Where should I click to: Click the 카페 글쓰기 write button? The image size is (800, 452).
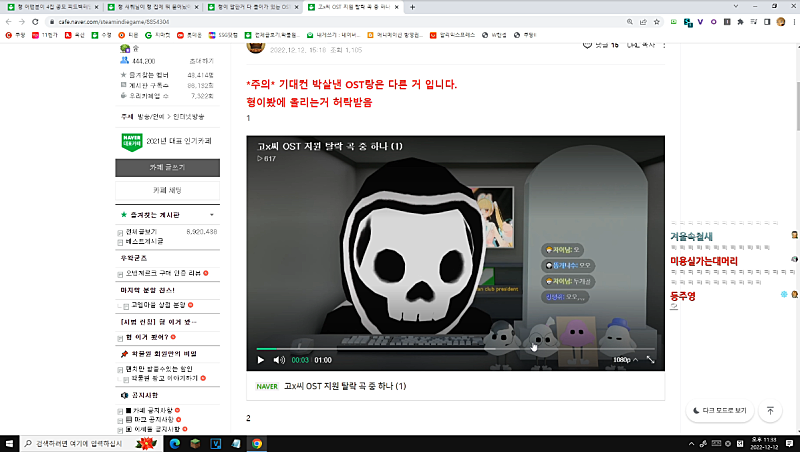coord(167,167)
